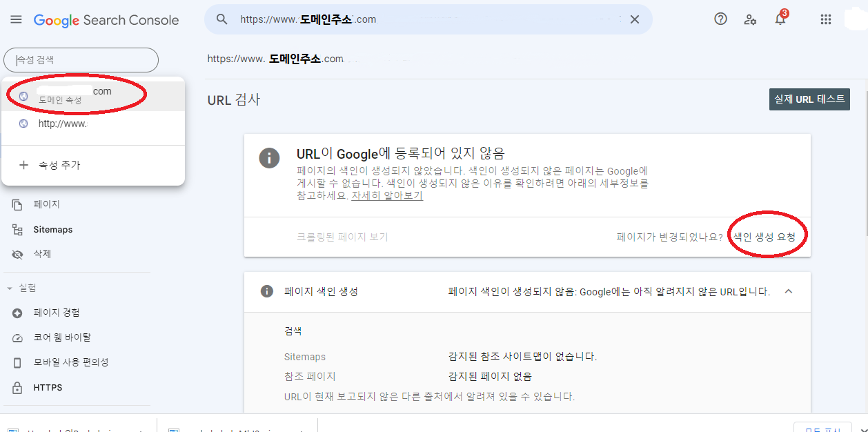
Task: Focus the 속성 검색 property search box
Action: click(x=81, y=60)
